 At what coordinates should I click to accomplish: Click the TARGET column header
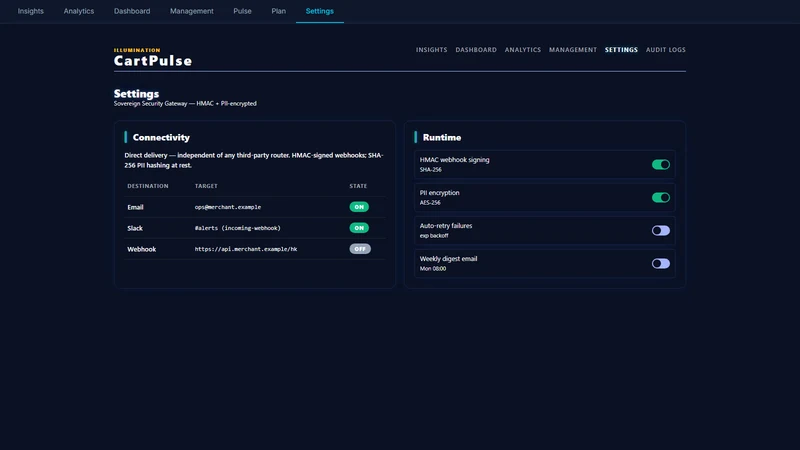pos(206,186)
